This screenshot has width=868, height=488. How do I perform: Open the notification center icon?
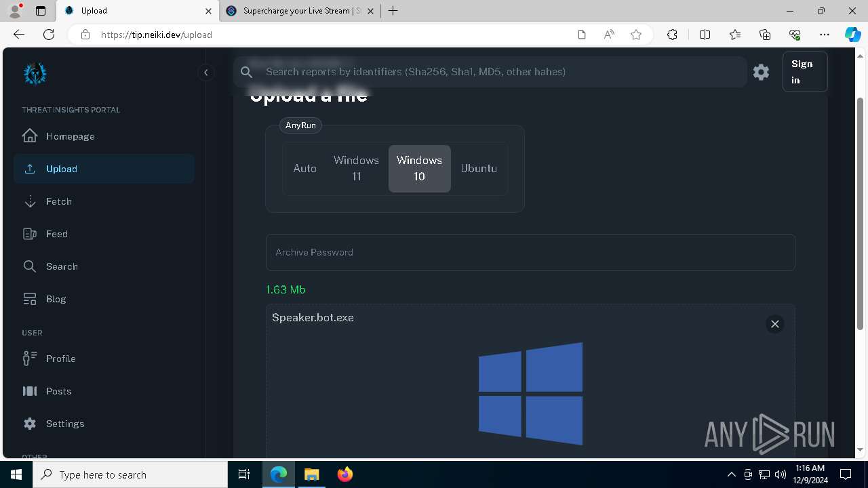click(846, 474)
